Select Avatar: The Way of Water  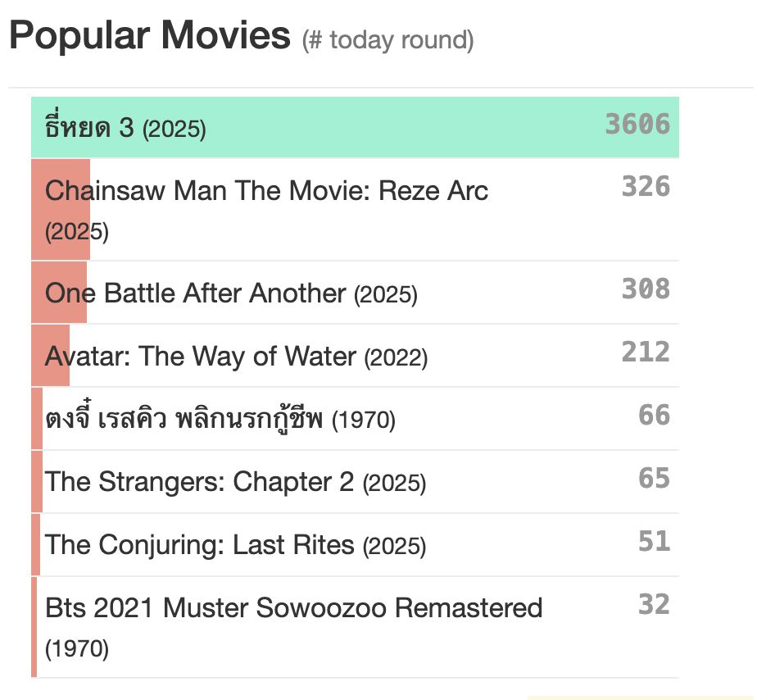(x=355, y=356)
